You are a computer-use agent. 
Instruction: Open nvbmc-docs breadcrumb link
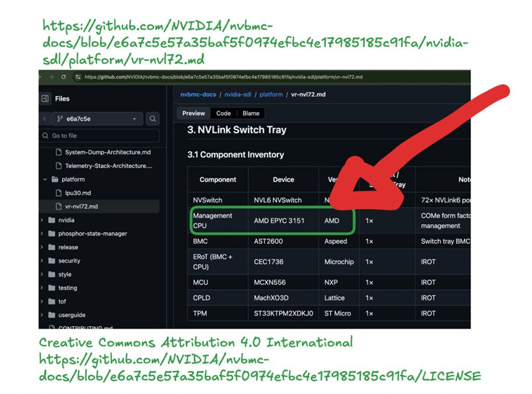198,95
